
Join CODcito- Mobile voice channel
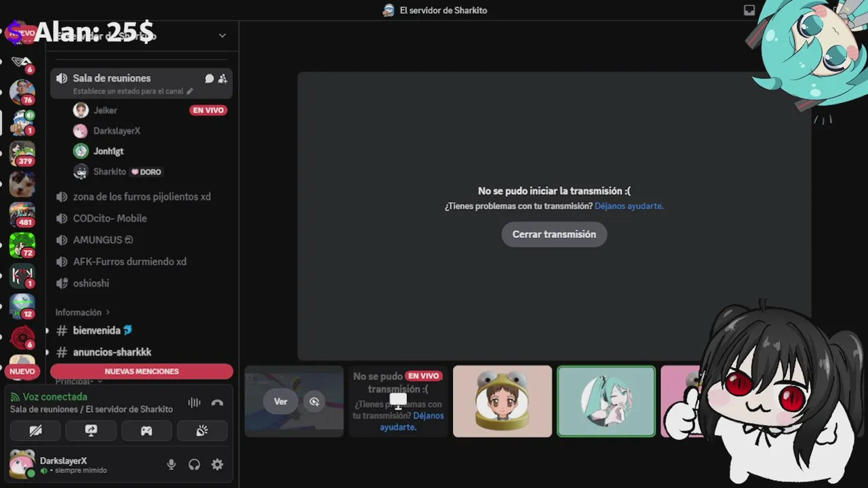(141, 218)
